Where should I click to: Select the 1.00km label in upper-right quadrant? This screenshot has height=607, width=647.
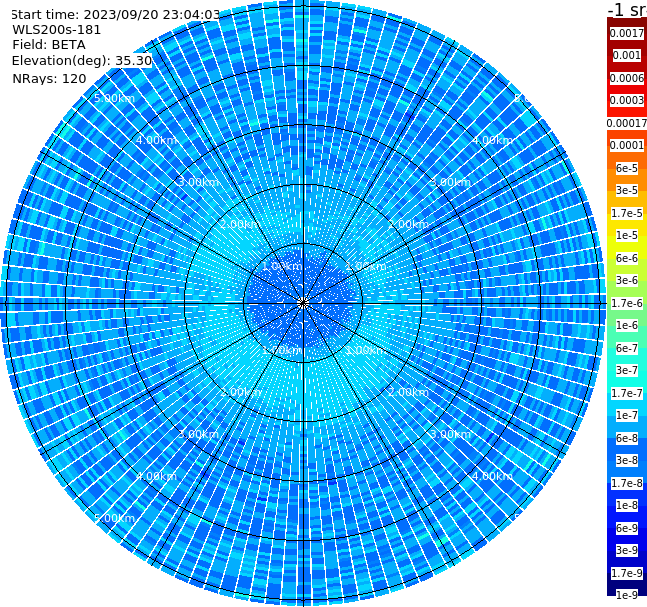point(366,266)
